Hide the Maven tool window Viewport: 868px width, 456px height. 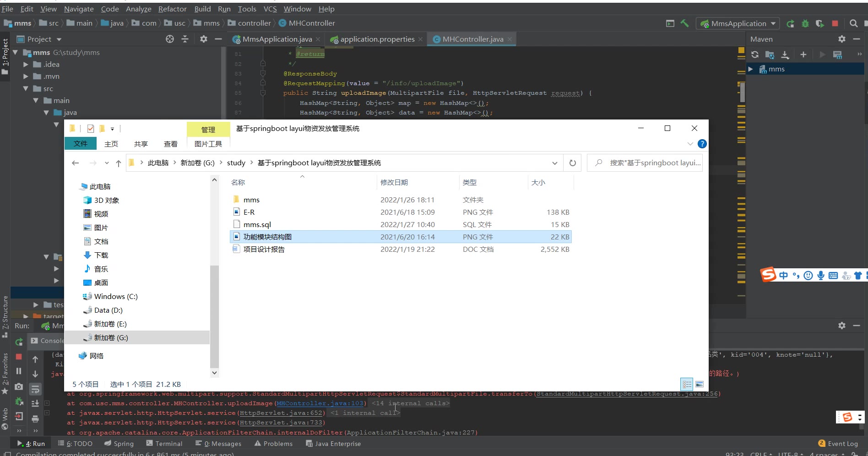point(857,39)
